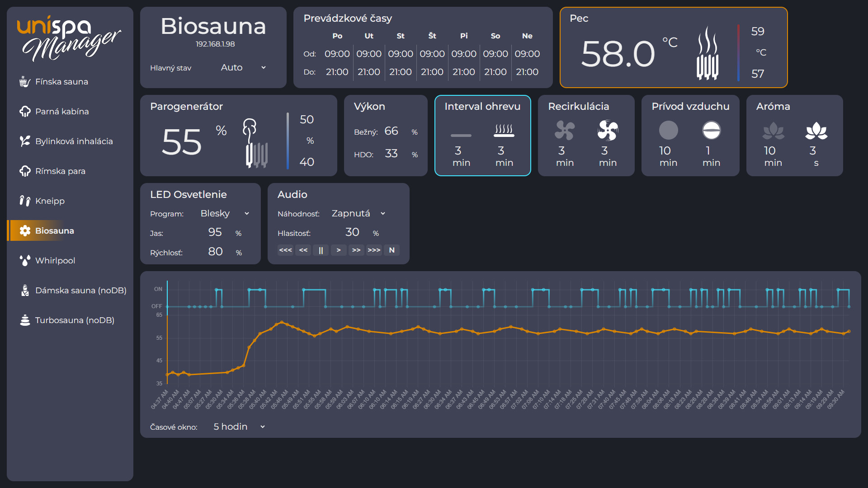Click the bright lotus icon in Aróma
Viewport: 868px width, 488px height.
816,131
